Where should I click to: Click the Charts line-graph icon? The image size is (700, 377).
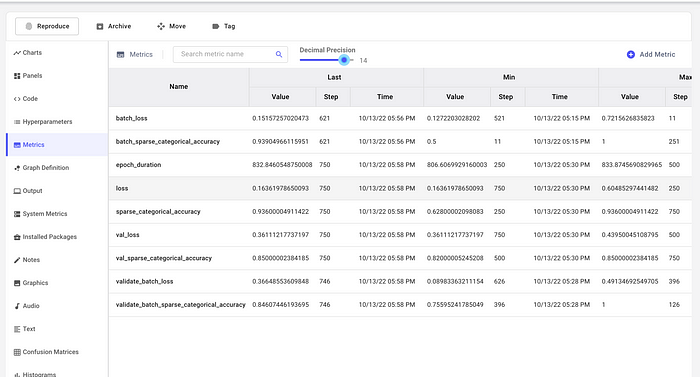17,53
